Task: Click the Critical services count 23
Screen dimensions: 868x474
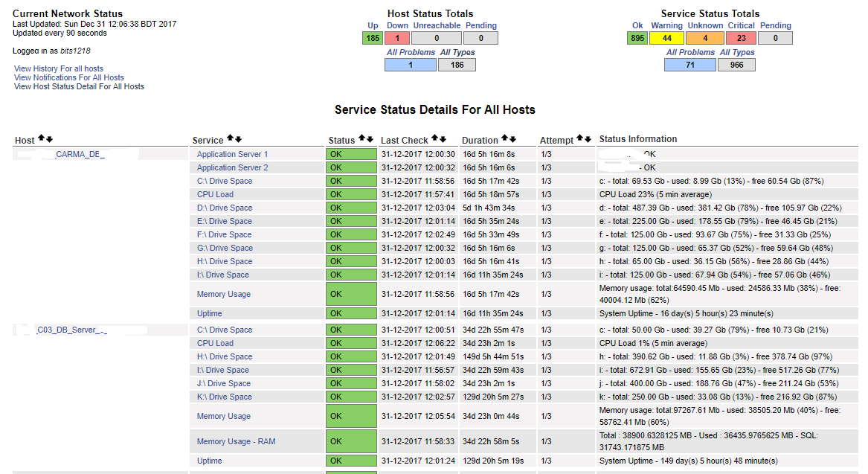Action: tap(742, 38)
